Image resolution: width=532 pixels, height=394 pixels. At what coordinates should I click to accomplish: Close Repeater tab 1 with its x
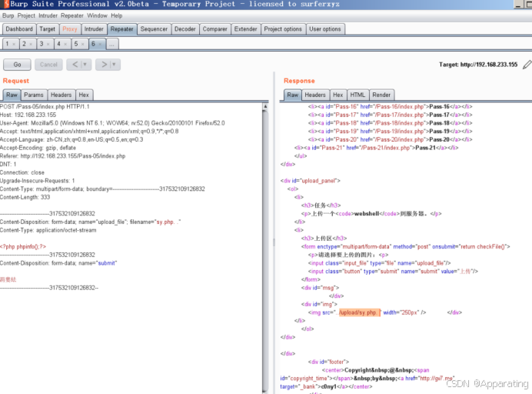click(x=14, y=44)
